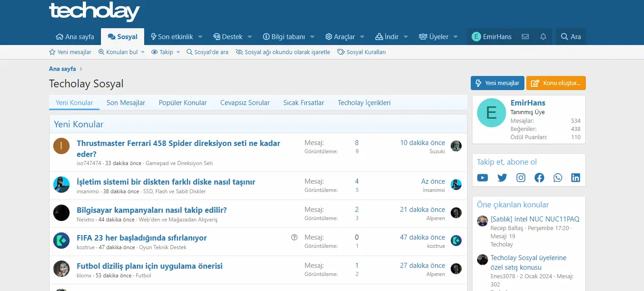Viewport: 644px width, 291px height.
Task: Switch to Techolay İçerikleri tab
Action: [x=364, y=103]
